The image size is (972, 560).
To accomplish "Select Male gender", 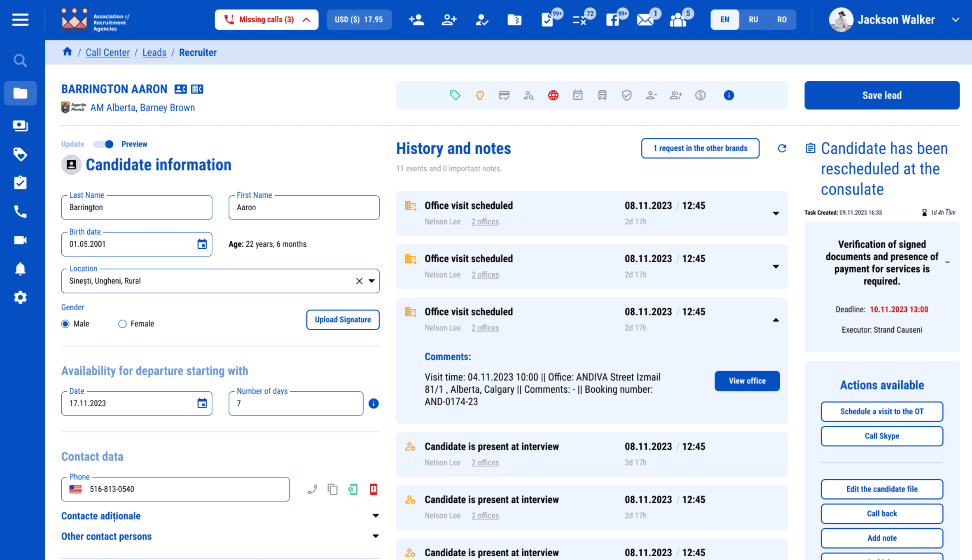I will coord(65,324).
